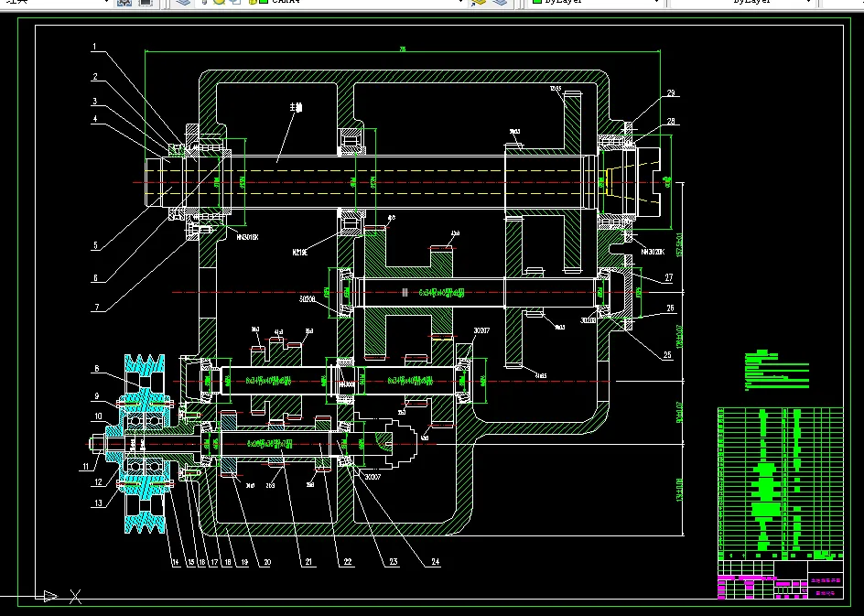Screen dimensions: 864x616
Task: Click the UCS X-axis icon
Action: click(75, 596)
